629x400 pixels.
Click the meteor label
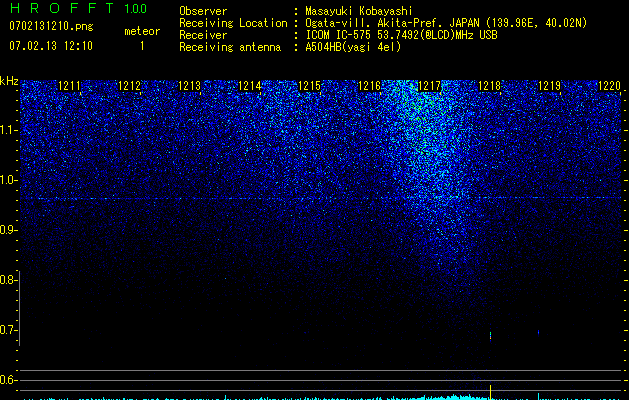click(x=142, y=31)
